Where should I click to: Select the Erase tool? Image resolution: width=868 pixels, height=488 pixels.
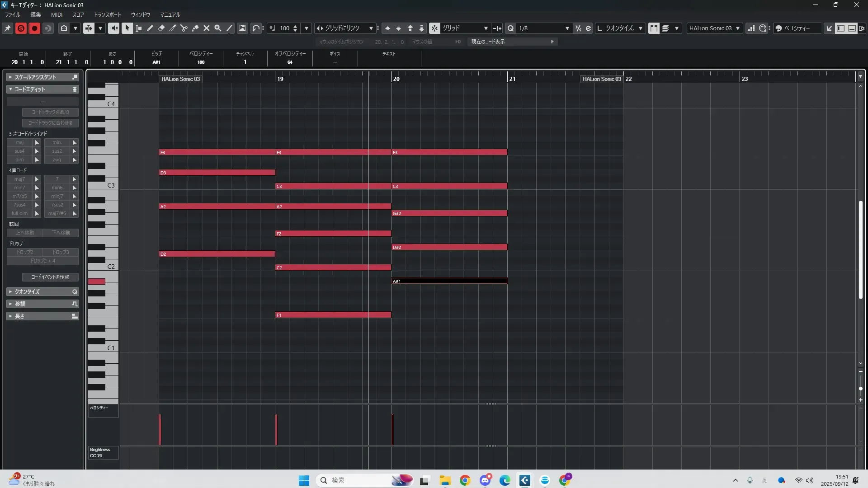[x=161, y=28]
